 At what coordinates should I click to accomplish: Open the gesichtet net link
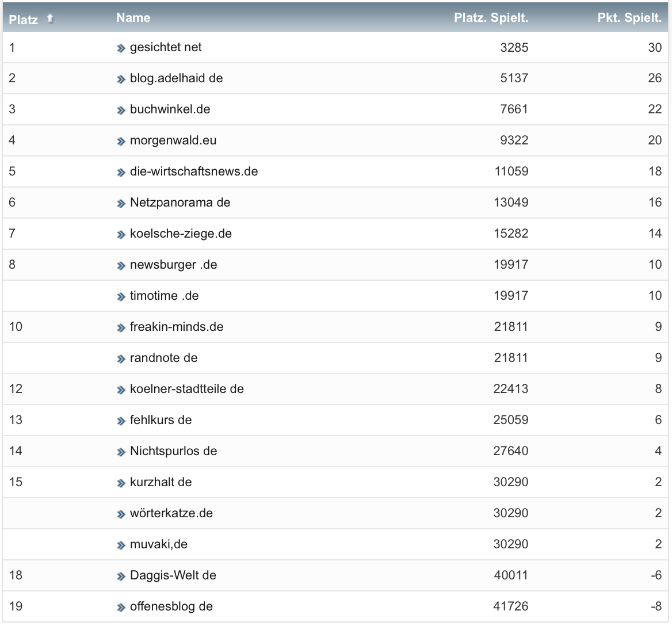tap(166, 47)
